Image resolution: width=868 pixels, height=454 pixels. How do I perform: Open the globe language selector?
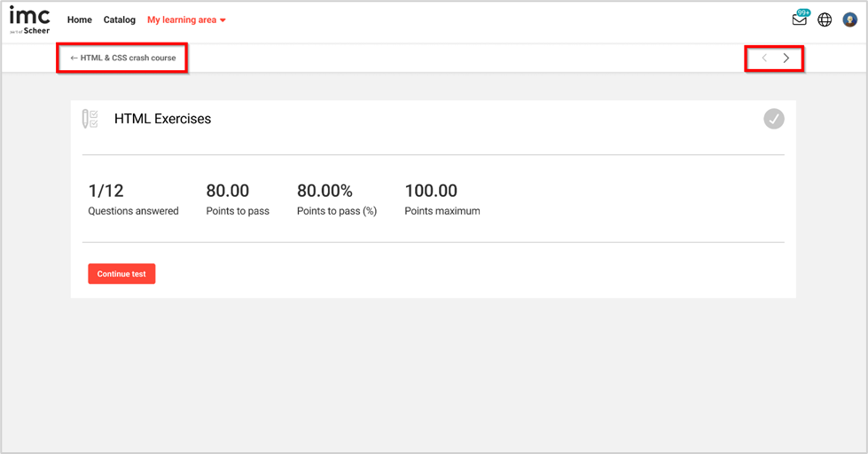pos(825,20)
